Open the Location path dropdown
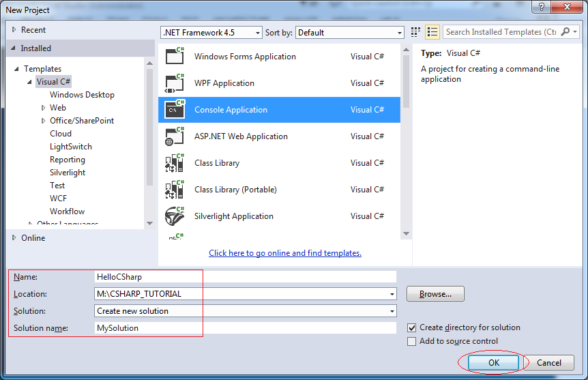The width and height of the screenshot is (588, 380). pos(392,294)
